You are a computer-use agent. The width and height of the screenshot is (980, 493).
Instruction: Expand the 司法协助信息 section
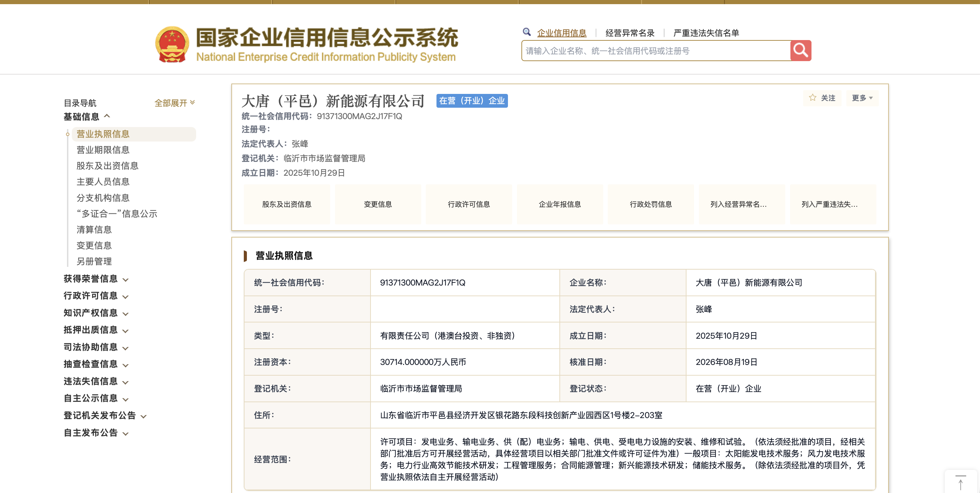coord(96,347)
